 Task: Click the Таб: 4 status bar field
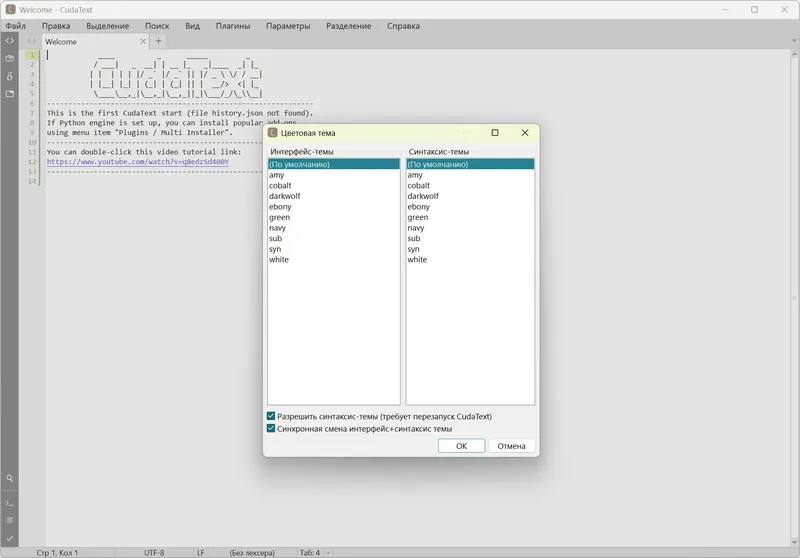click(x=310, y=552)
